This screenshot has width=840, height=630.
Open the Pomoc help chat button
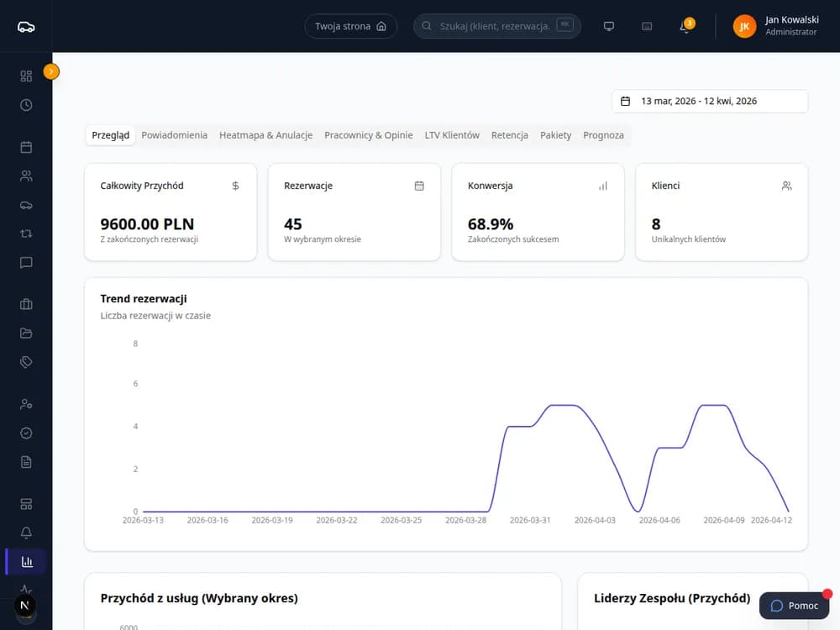pos(794,606)
